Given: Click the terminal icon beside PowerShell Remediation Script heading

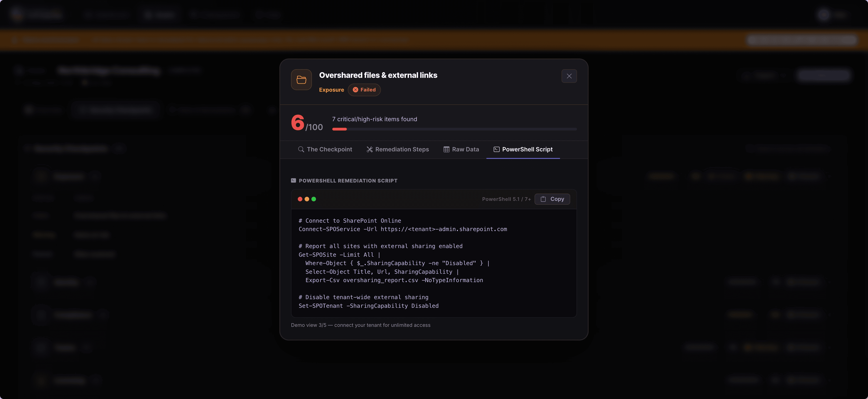Looking at the screenshot, I should pyautogui.click(x=293, y=181).
